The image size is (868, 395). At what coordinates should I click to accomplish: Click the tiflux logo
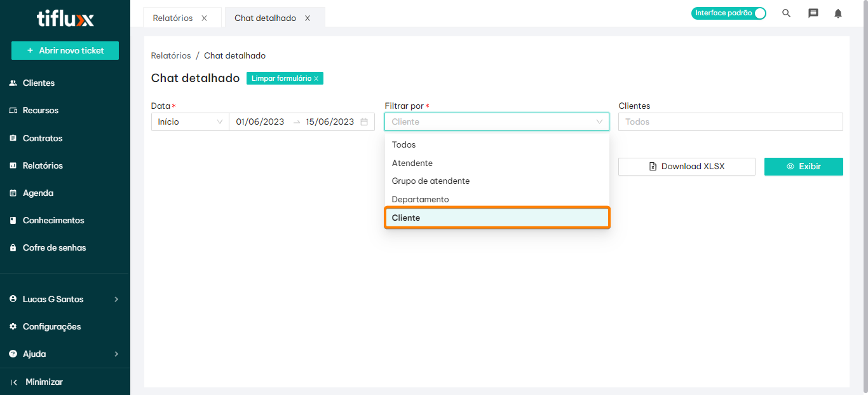[x=65, y=20]
